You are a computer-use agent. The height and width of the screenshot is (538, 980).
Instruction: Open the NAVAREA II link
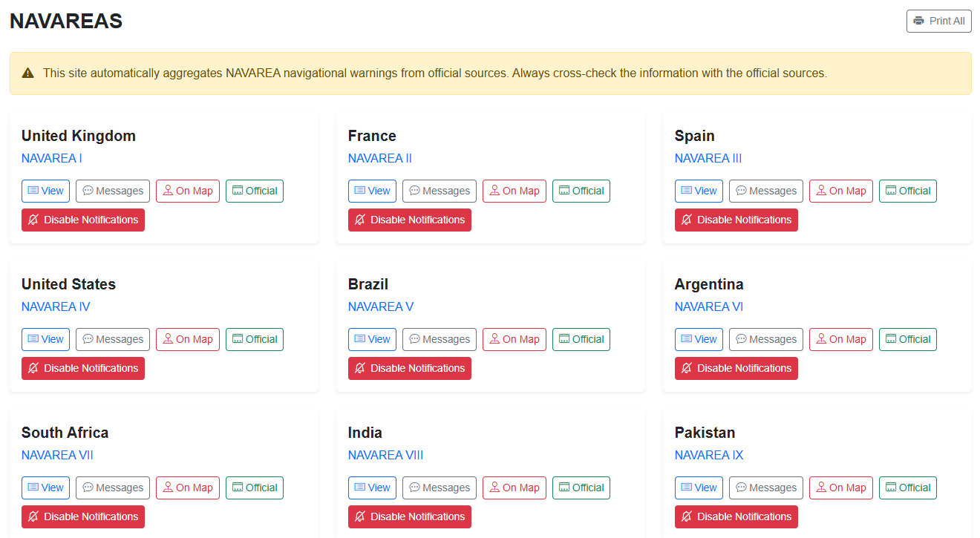tap(379, 158)
